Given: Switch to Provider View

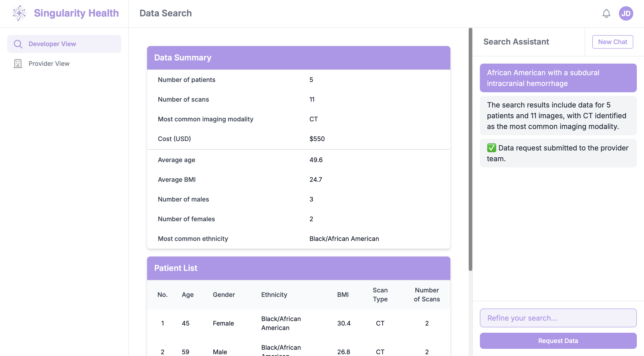Looking at the screenshot, I should pos(64,64).
